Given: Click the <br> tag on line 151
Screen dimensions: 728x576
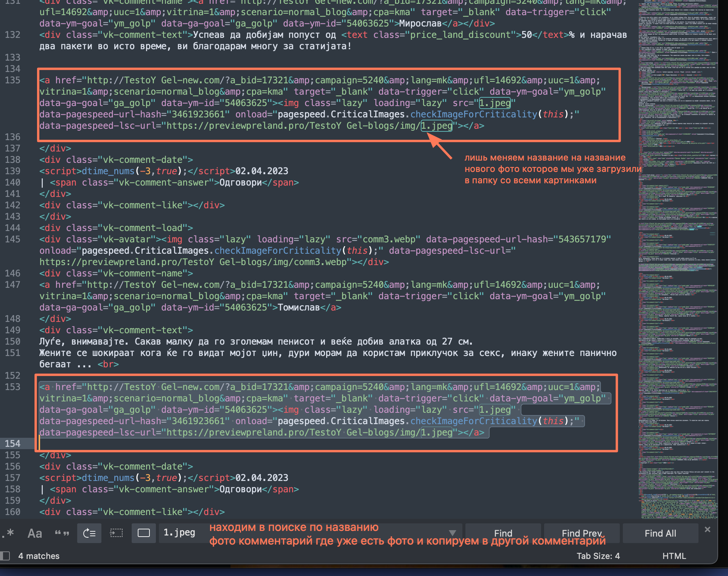Looking at the screenshot, I should pos(108,364).
